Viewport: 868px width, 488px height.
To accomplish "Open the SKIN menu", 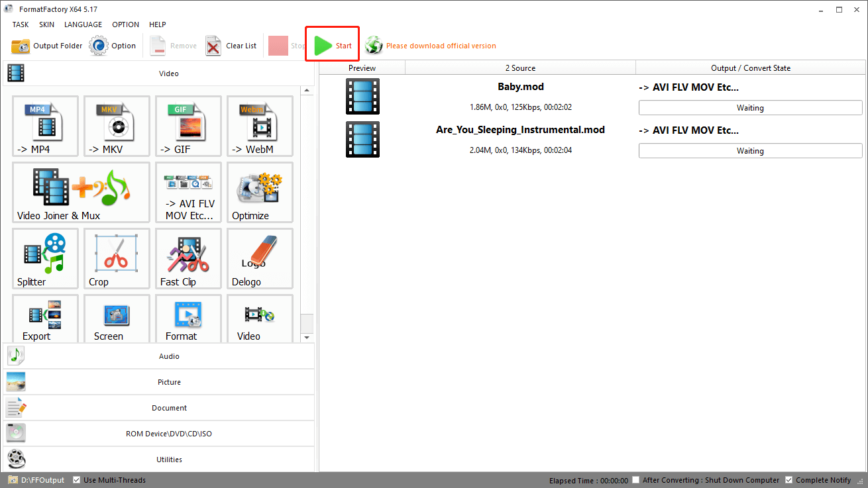I will 46,24.
